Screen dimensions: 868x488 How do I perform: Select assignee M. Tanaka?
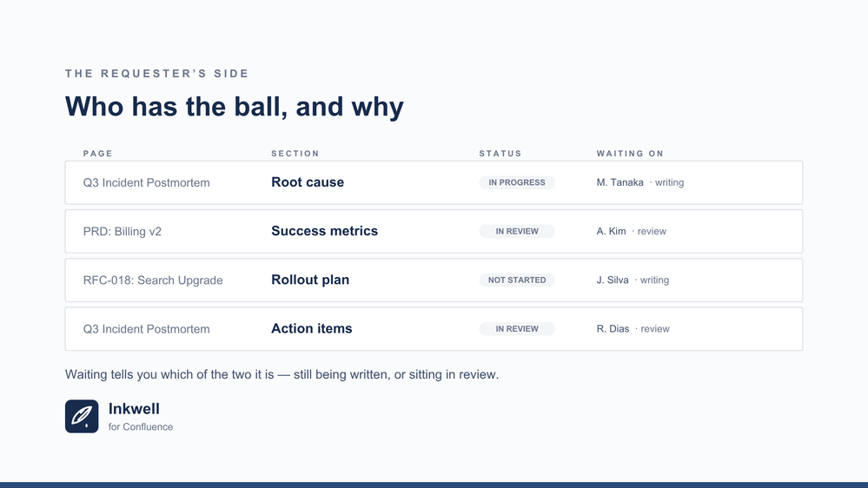point(620,182)
